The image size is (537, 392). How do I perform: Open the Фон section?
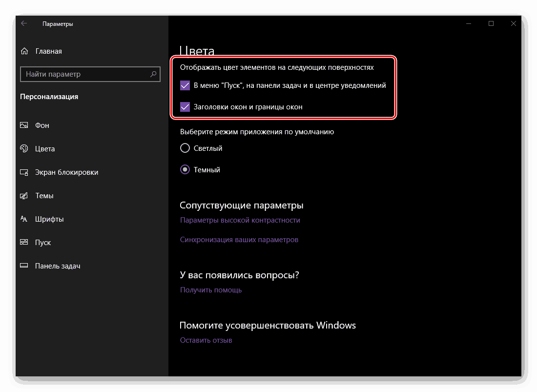(x=42, y=125)
